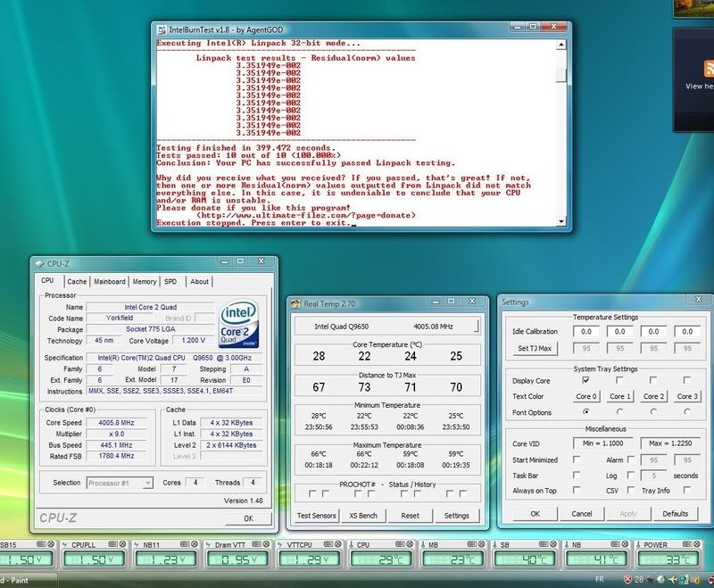This screenshot has width=714, height=588.
Task: Check Display Core for the second core
Action: click(x=619, y=380)
